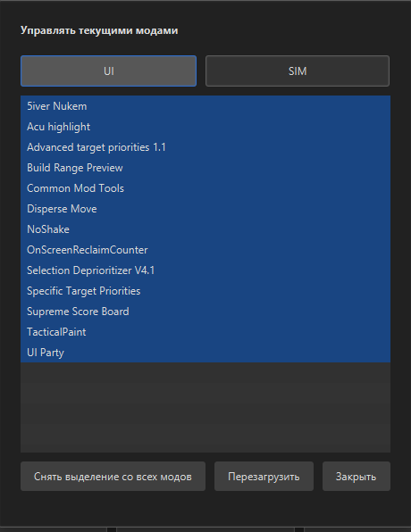Switch to the UI mods tab
The width and height of the screenshot is (411, 532).
(108, 71)
